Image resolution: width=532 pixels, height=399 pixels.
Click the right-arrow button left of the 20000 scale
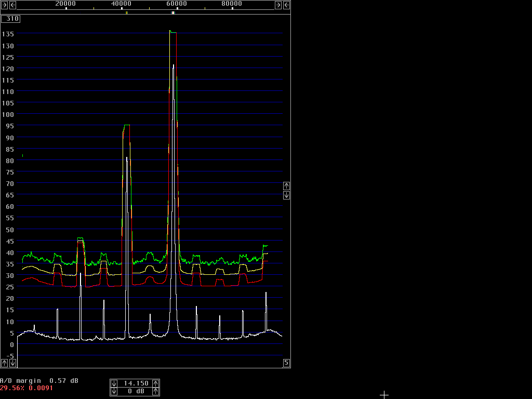coord(4,5)
